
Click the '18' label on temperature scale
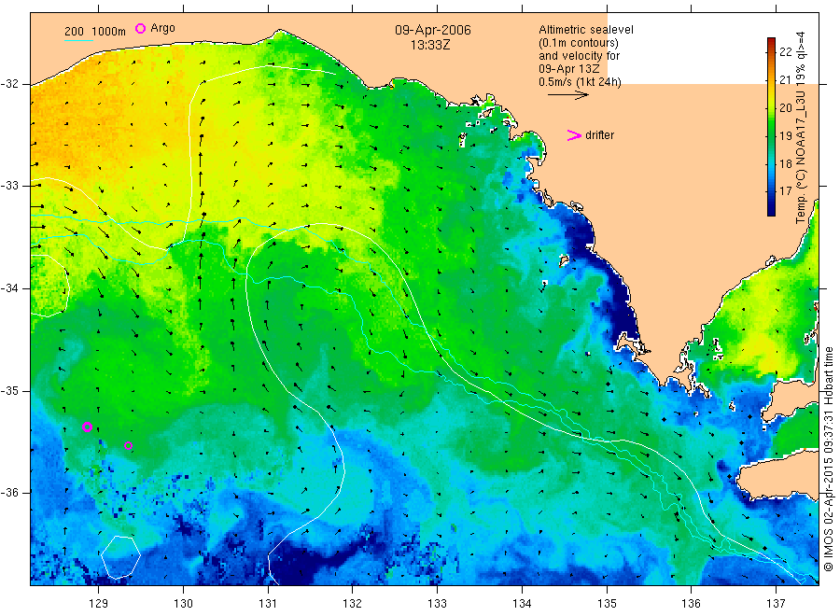point(785,163)
